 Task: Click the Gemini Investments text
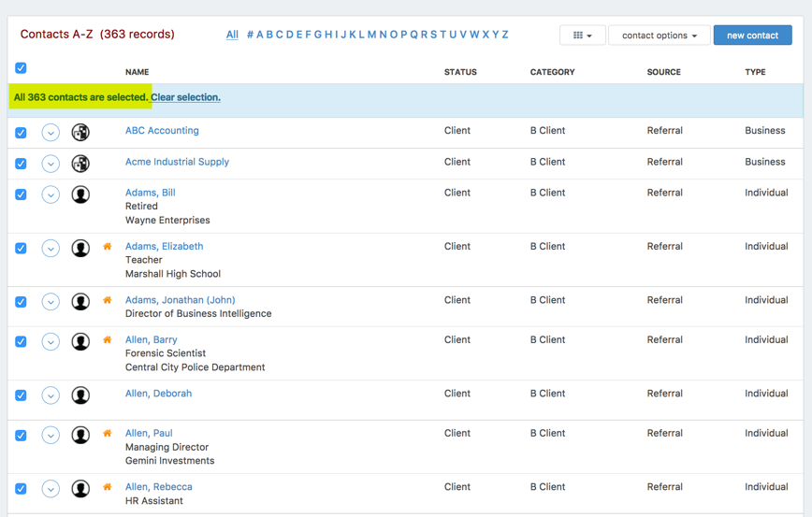[x=170, y=461]
